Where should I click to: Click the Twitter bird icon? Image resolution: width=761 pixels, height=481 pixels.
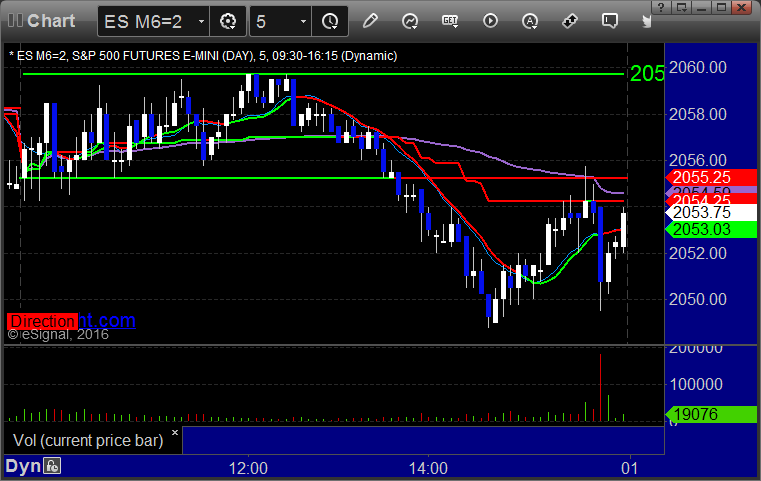[647, 21]
